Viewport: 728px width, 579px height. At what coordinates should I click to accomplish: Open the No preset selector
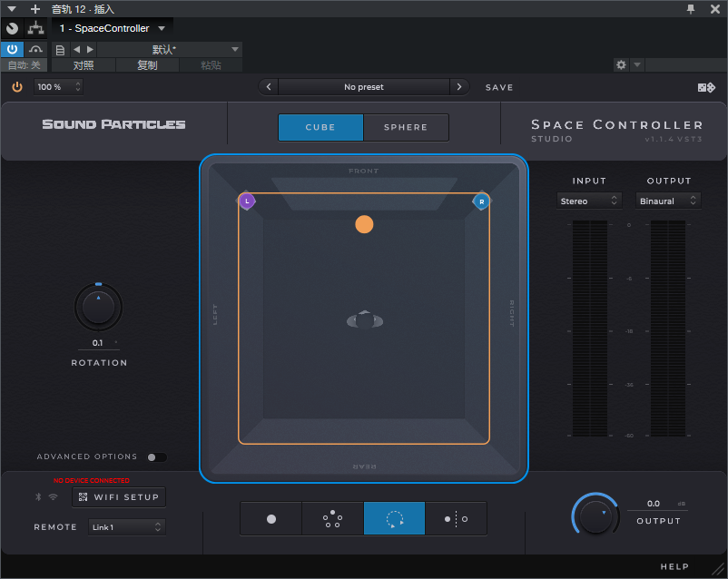[364, 87]
